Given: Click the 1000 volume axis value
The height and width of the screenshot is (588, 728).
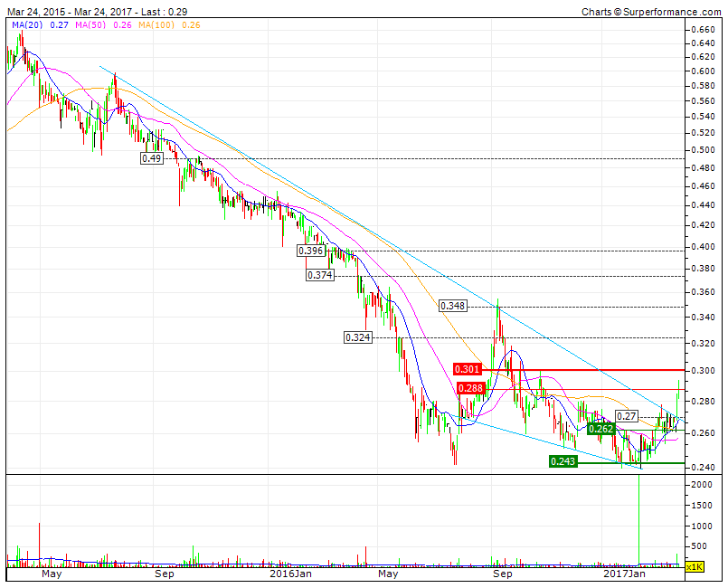Looking at the screenshot, I should [x=702, y=526].
